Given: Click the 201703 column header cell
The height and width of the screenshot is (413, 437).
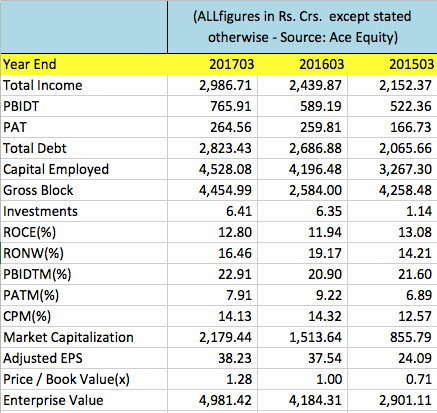Looking at the screenshot, I should pyautogui.click(x=212, y=64).
